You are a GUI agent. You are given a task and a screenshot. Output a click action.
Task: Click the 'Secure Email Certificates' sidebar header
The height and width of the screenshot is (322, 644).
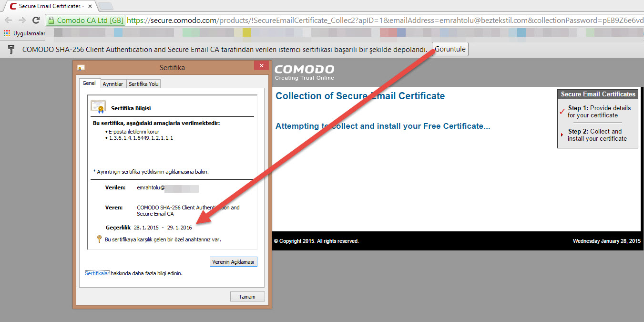pos(598,94)
